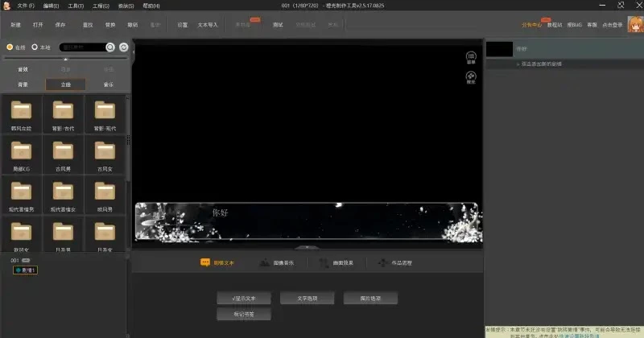Screen dimensions: 644x338
Task: Click the search magnifier icon
Action: 110,47
